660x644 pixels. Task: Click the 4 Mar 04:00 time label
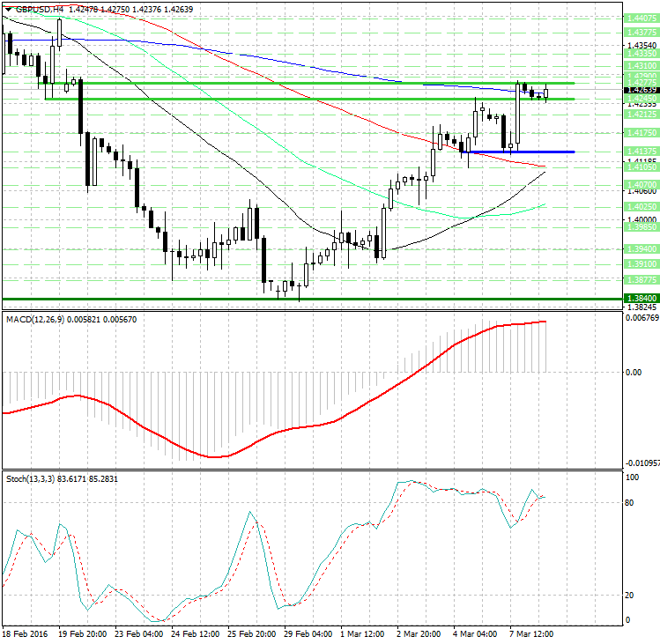[x=475, y=634]
